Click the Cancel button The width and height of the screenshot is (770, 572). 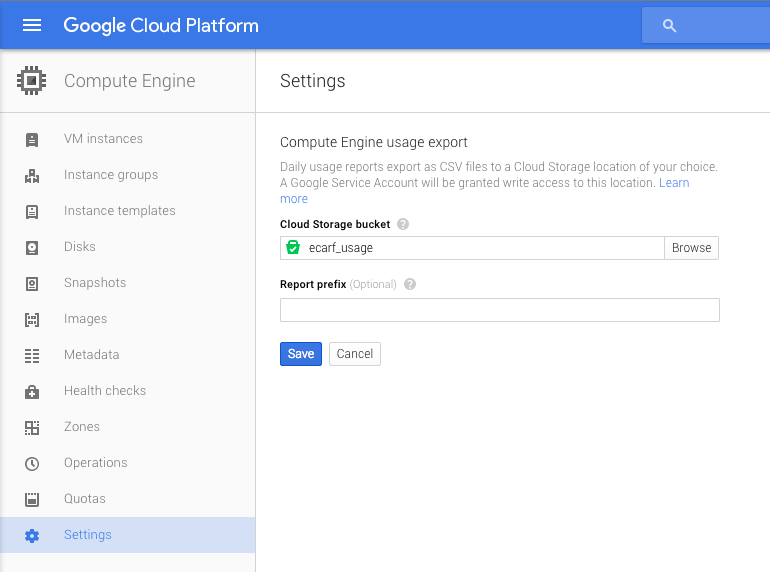pos(354,354)
